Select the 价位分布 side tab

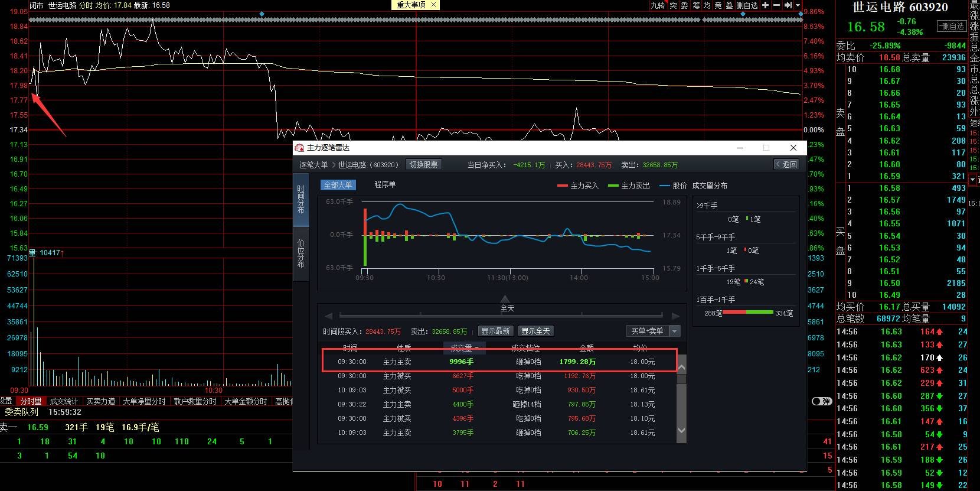click(x=300, y=253)
